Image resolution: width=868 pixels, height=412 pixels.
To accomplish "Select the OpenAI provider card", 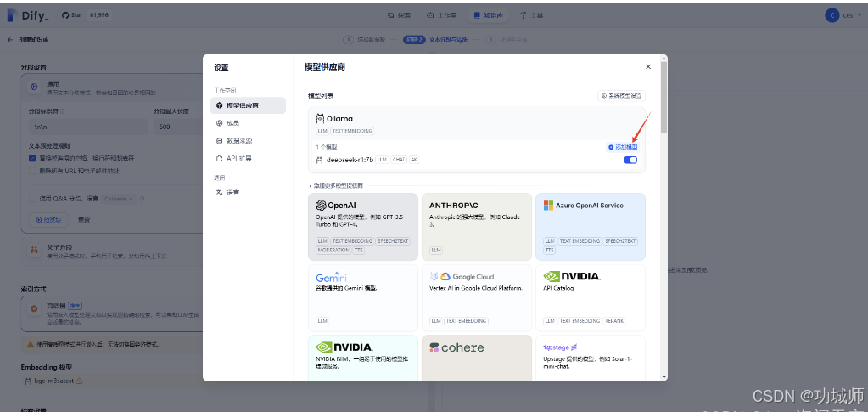I will 363,227.
